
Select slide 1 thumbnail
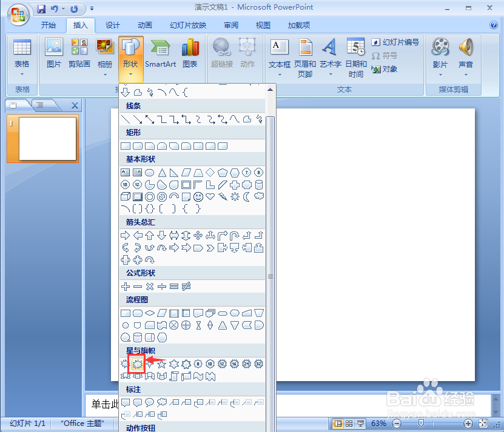pyautogui.click(x=47, y=138)
